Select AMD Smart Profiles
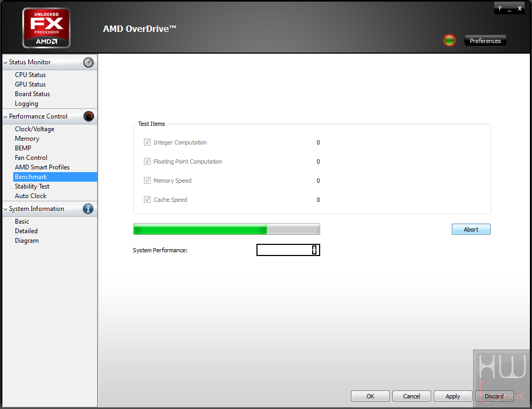 coord(42,167)
